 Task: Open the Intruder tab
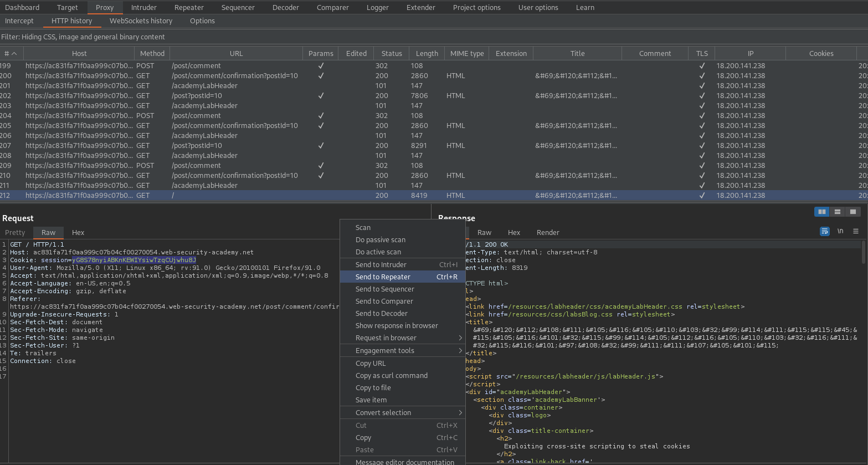(144, 7)
